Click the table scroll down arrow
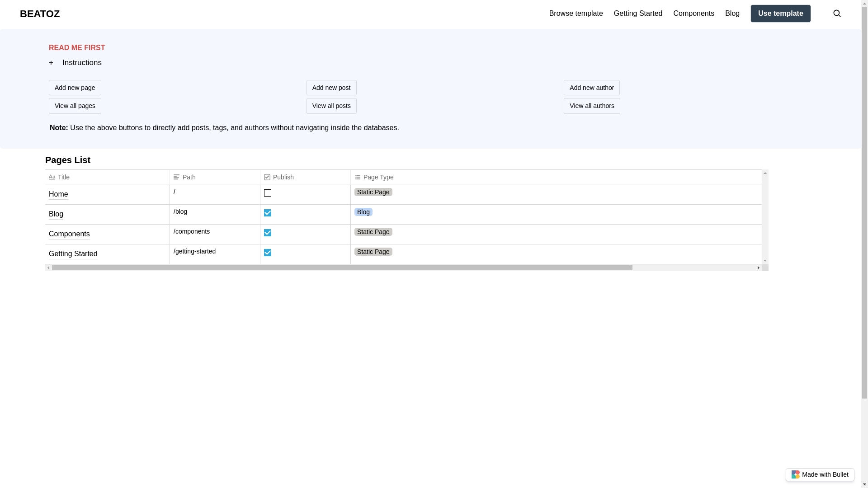 (x=765, y=261)
